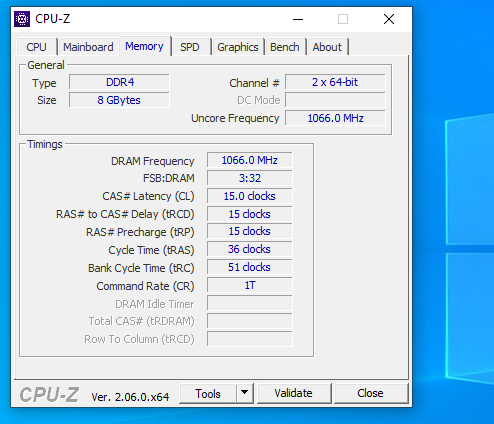
Task: Click the Command Rate 1T value
Action: [x=250, y=286]
